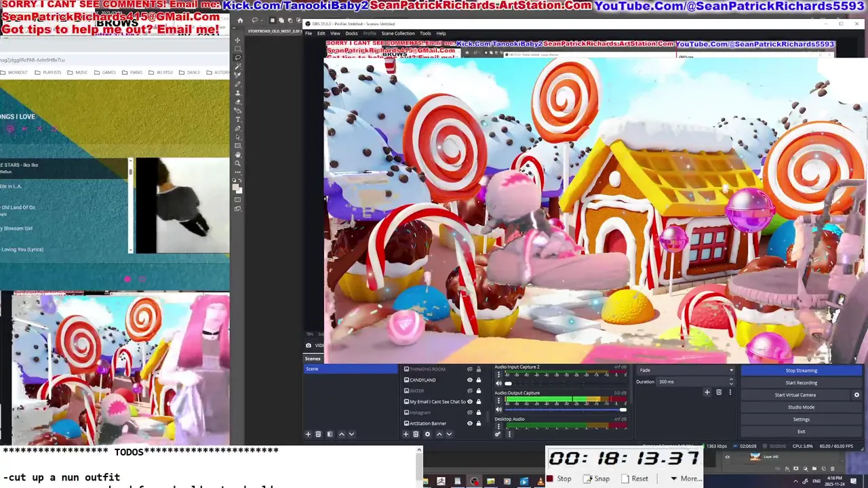Screen dimensions: 868x488
Task: Open the audio mixer three-dots menu
Action: (509, 434)
